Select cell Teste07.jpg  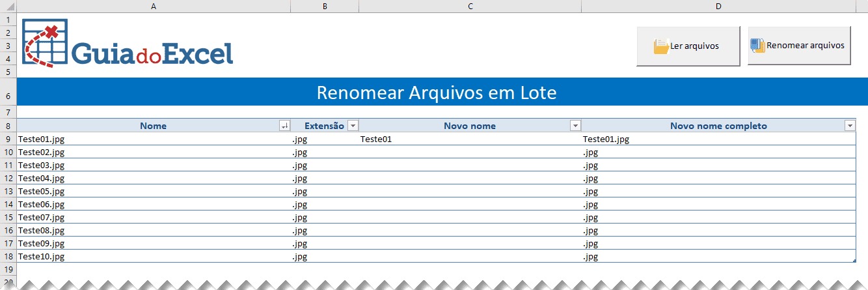[154, 217]
